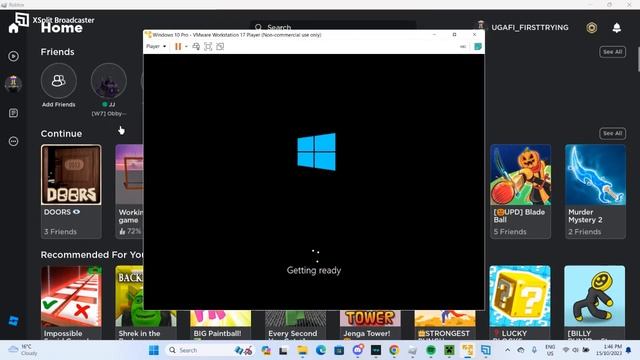Screen dimensions: 640x360
Task: Switch to VMware Player taskbar icon
Action: coord(467,350)
